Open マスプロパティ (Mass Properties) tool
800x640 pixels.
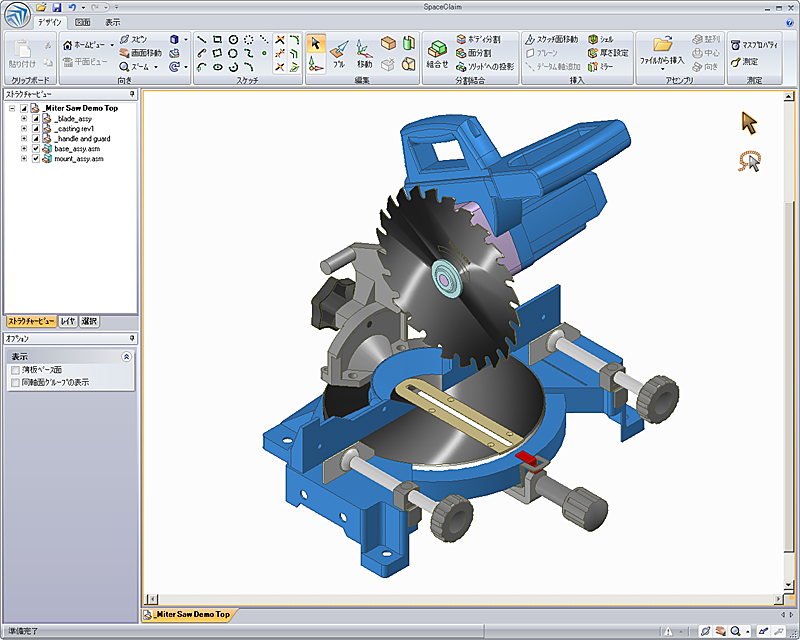[756, 45]
